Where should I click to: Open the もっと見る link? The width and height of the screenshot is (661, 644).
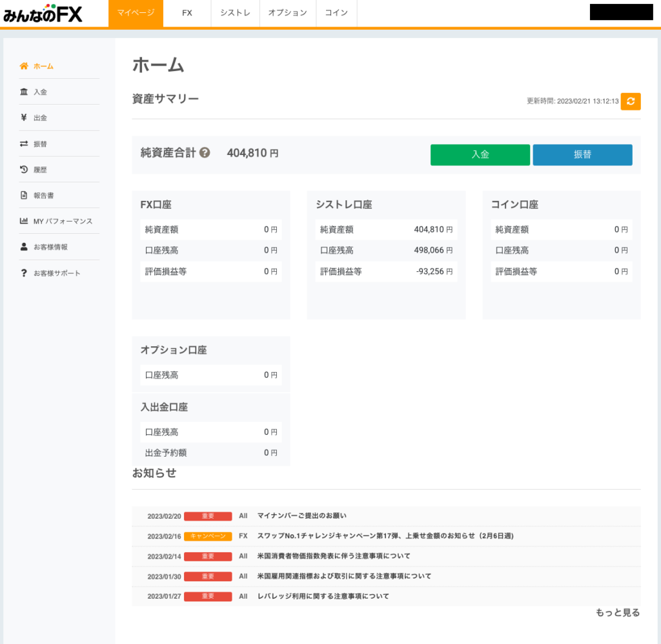[617, 613]
